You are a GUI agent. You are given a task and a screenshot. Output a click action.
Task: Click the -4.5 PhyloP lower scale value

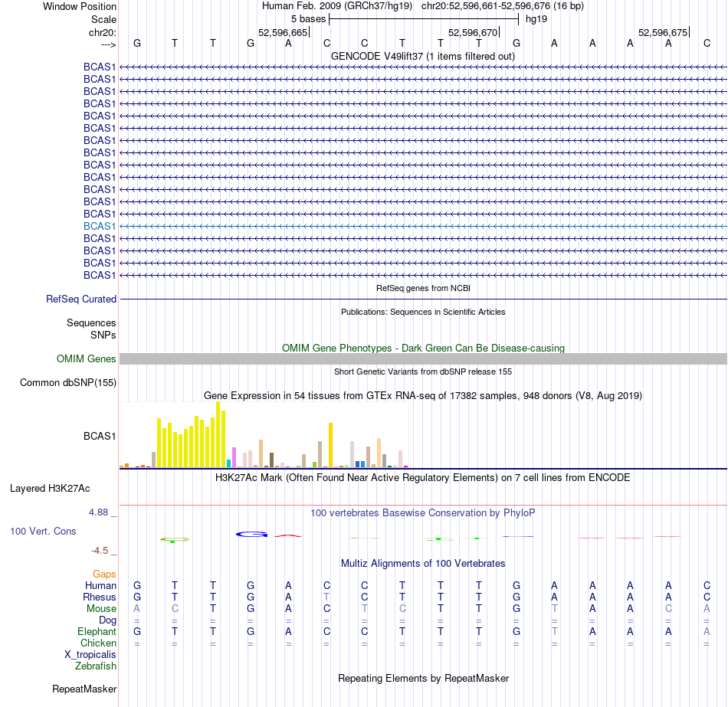100,551
